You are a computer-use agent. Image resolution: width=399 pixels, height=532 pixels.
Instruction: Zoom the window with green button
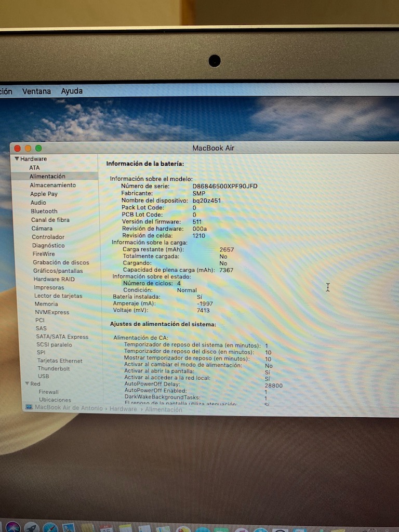tap(38, 148)
